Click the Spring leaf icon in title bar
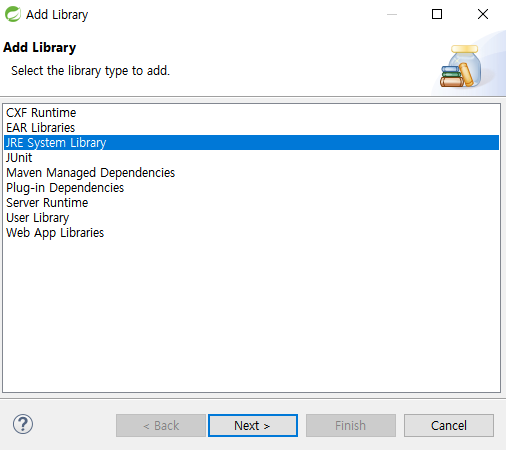Image resolution: width=506 pixels, height=450 pixels. (13, 14)
